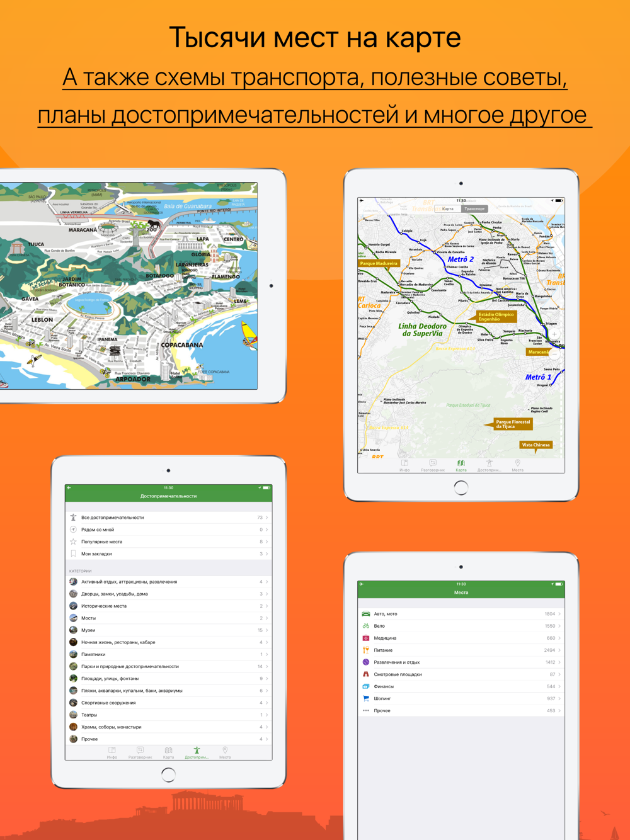The image size is (630, 840).
Task: Tap the Parque Madureira callout on the map
Action: (379, 263)
